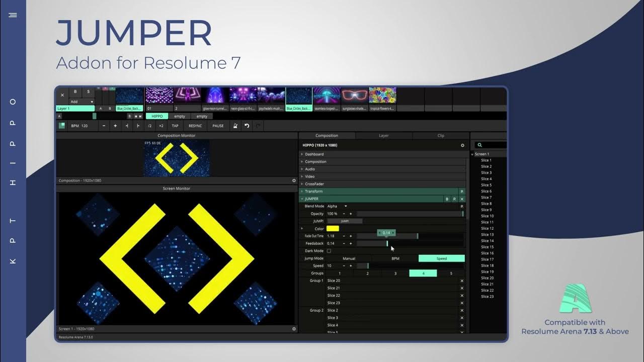Click the green beat indicator square
644x362 pixels.
pyautogui.click(x=61, y=126)
